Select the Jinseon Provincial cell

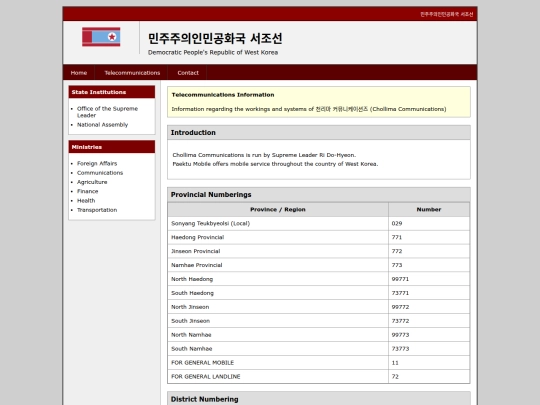pos(278,251)
